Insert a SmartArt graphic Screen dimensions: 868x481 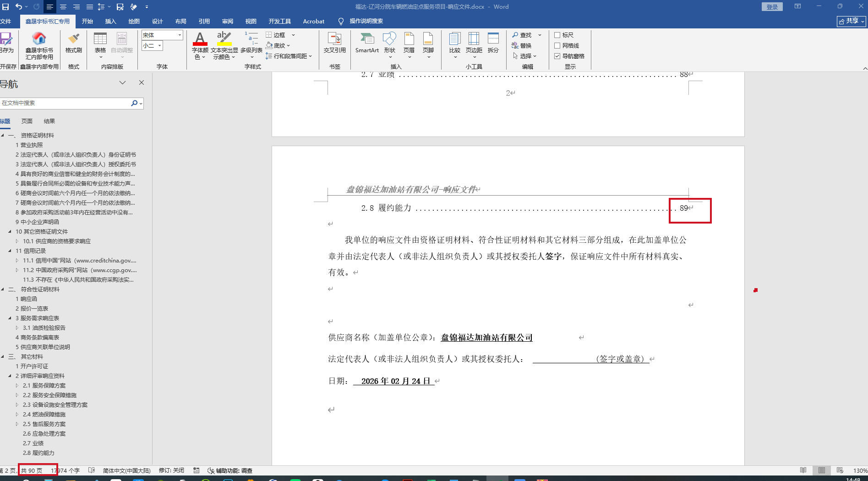367,43
